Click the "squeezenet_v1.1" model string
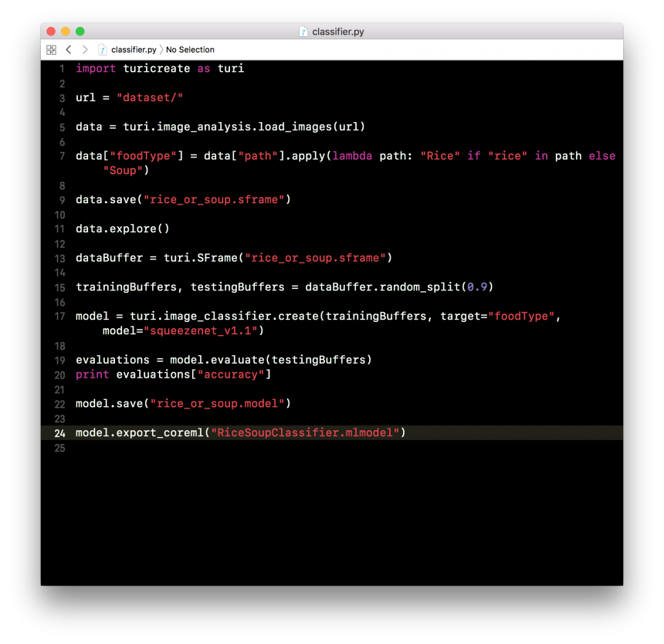664x644 pixels. [202, 330]
